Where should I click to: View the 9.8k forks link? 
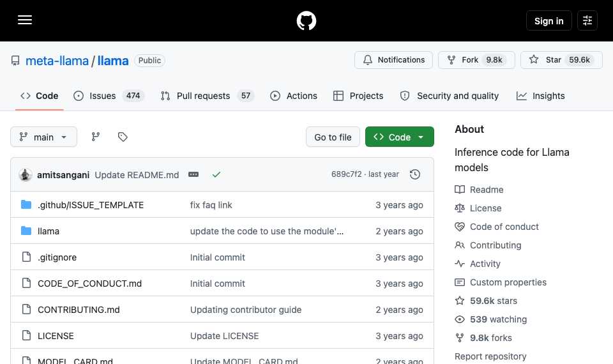coord(483,338)
